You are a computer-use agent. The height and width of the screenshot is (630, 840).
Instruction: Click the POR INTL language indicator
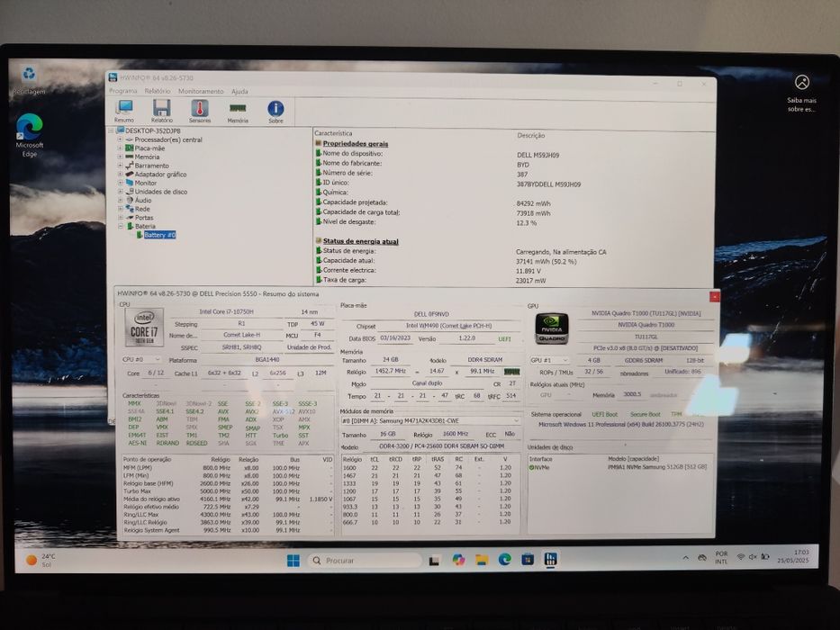pos(721,558)
